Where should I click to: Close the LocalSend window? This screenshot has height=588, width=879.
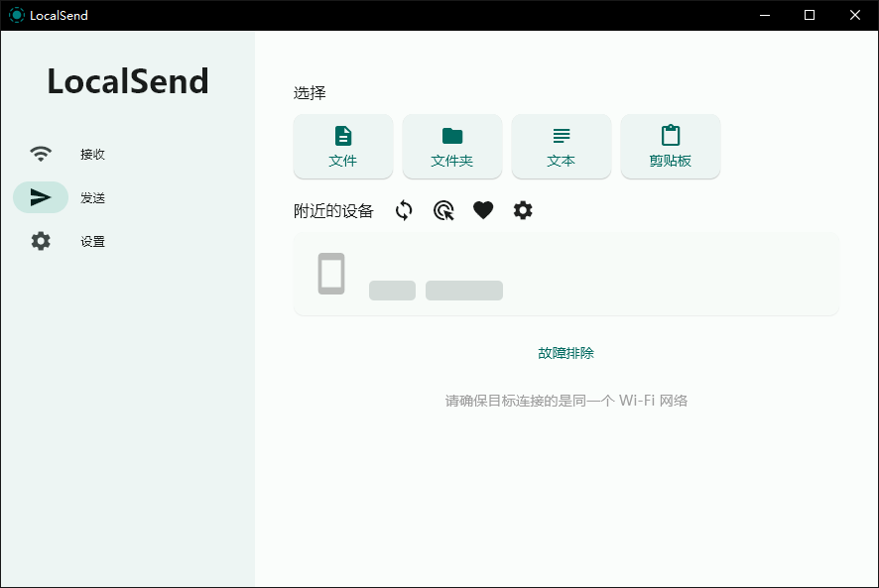tap(854, 15)
